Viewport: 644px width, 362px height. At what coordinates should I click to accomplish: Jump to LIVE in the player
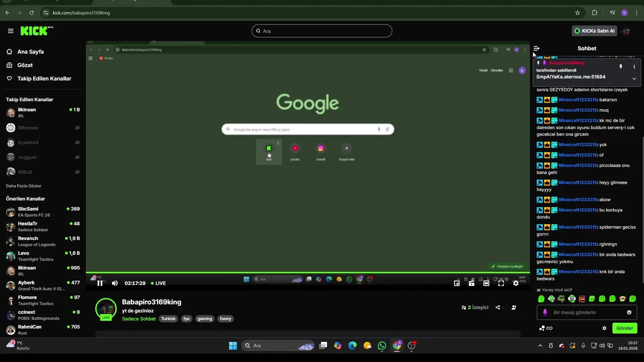click(158, 283)
